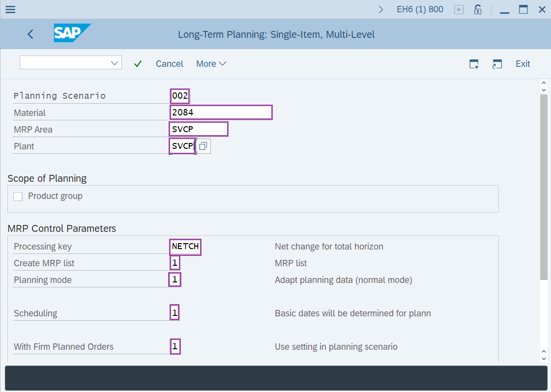Open the hamburger menu in the top bar
This screenshot has width=551, height=392.
click(x=10, y=9)
